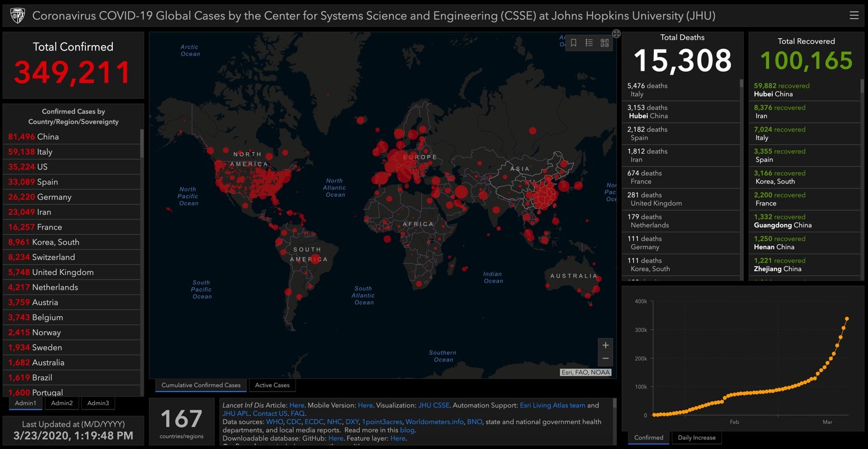Show the Daily Increase chart tab
This screenshot has height=449, width=868.
pyautogui.click(x=696, y=438)
